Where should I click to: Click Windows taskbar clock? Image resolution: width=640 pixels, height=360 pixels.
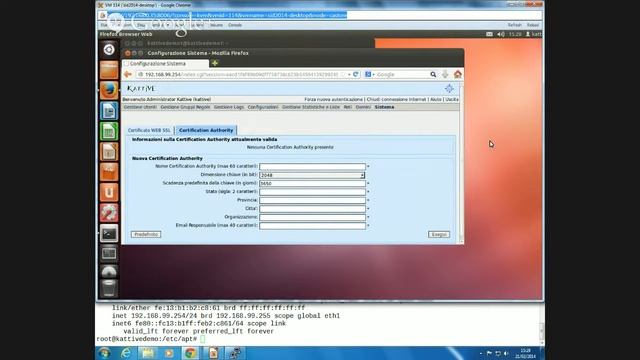[526, 353]
